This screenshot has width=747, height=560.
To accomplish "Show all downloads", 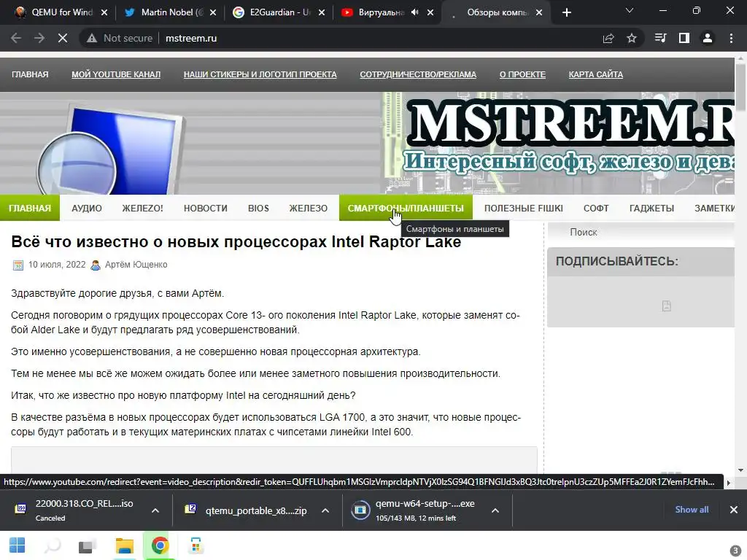I will click(x=692, y=510).
